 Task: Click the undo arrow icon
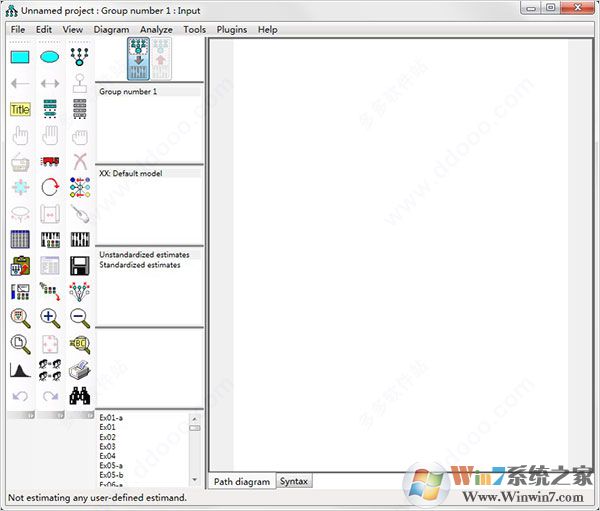(20, 396)
